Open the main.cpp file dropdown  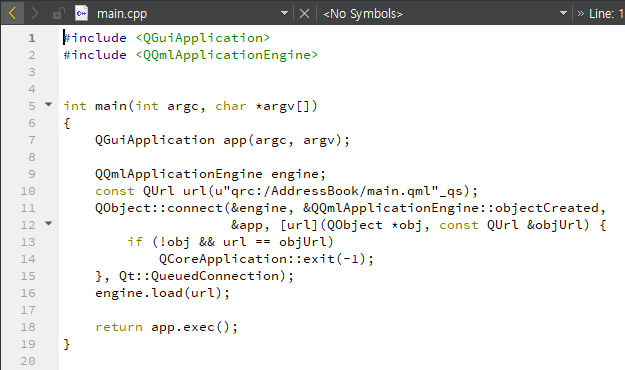[x=284, y=13]
